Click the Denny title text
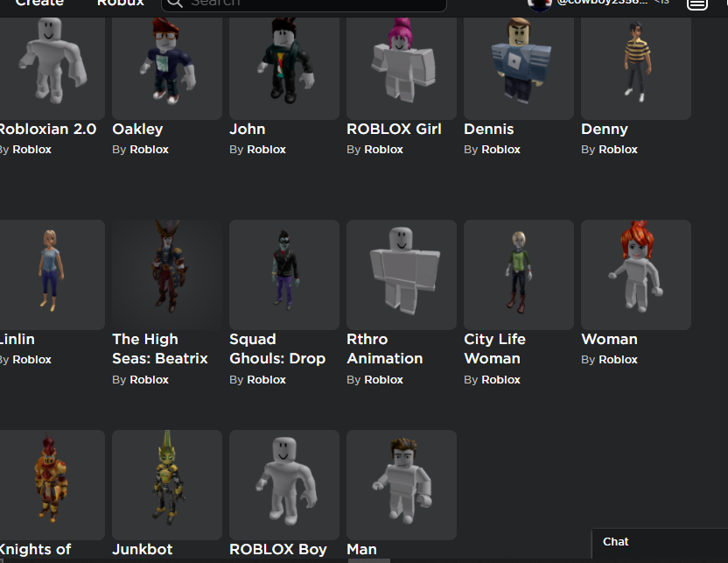Image resolution: width=728 pixels, height=563 pixels. pos(605,130)
